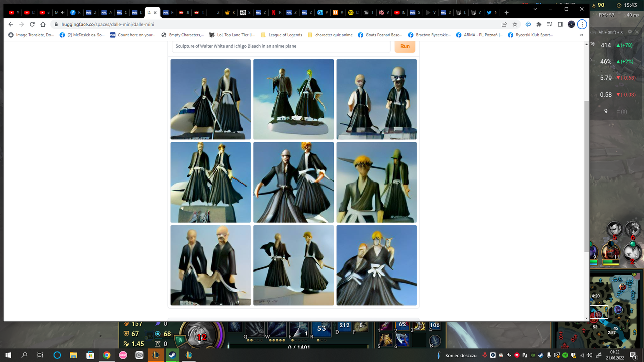Image resolution: width=644 pixels, height=362 pixels.
Task: Reload the dalle-mini page
Action: [x=32, y=24]
